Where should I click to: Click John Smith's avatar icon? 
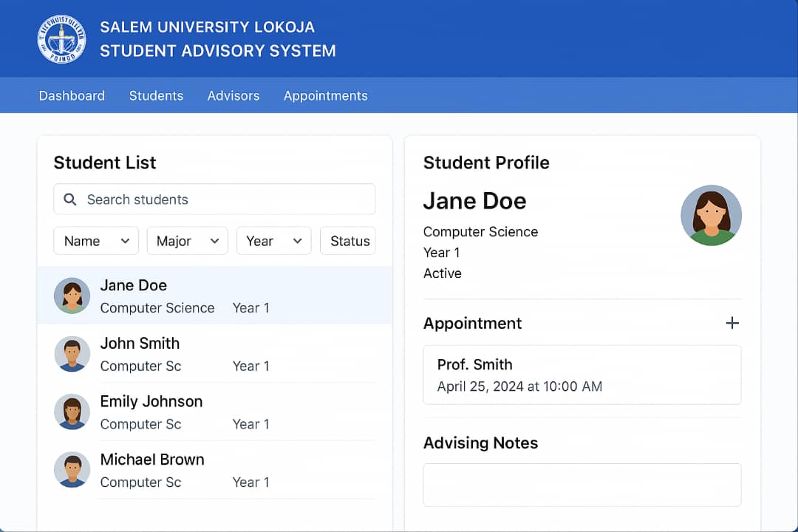pyautogui.click(x=72, y=354)
